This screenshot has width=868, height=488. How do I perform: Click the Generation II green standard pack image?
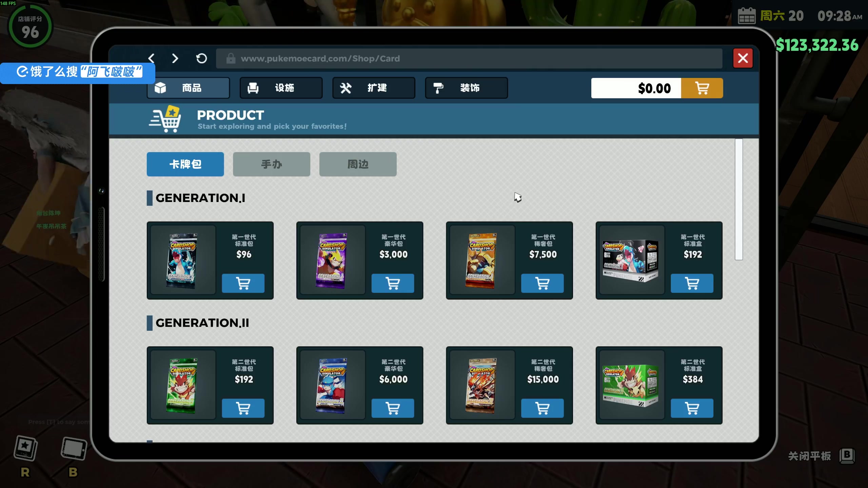(182, 385)
